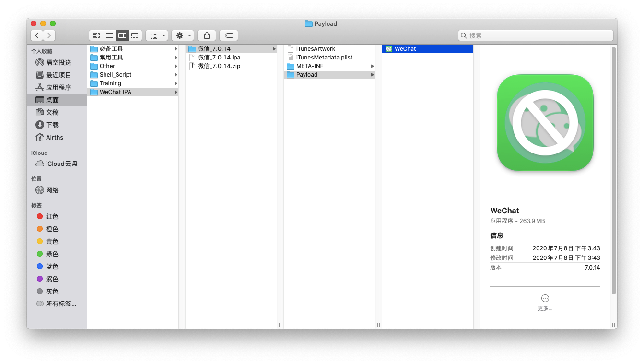The width and height of the screenshot is (644, 364).
Task: Open 下载 in the sidebar
Action: point(57,125)
